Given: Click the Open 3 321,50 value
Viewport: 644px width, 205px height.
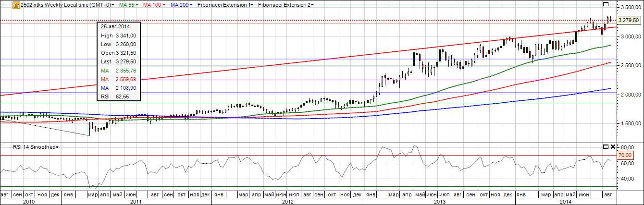Looking at the screenshot, I should [127, 53].
